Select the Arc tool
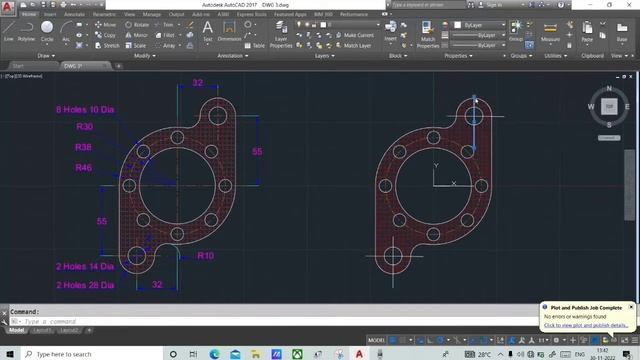Image resolution: width=640 pixels, height=360 pixels. pyautogui.click(x=66, y=31)
